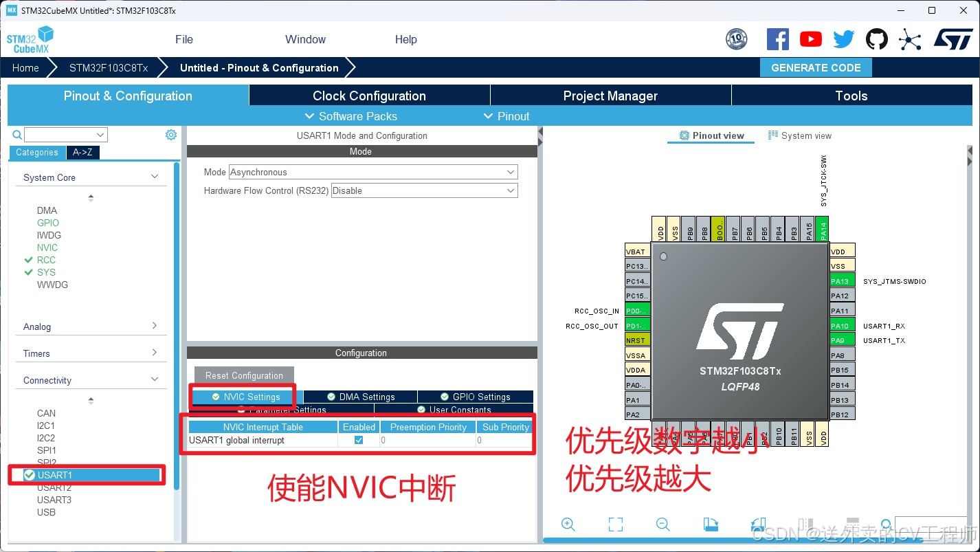This screenshot has width=980, height=552.
Task: Click the GENERATE CODE button
Action: pos(816,67)
